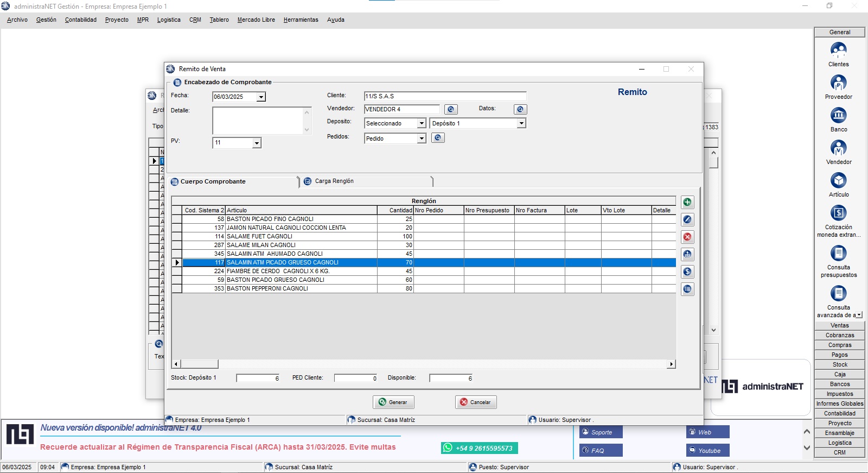868x473 pixels.
Task: Click the Cliente input field
Action: coord(445,96)
